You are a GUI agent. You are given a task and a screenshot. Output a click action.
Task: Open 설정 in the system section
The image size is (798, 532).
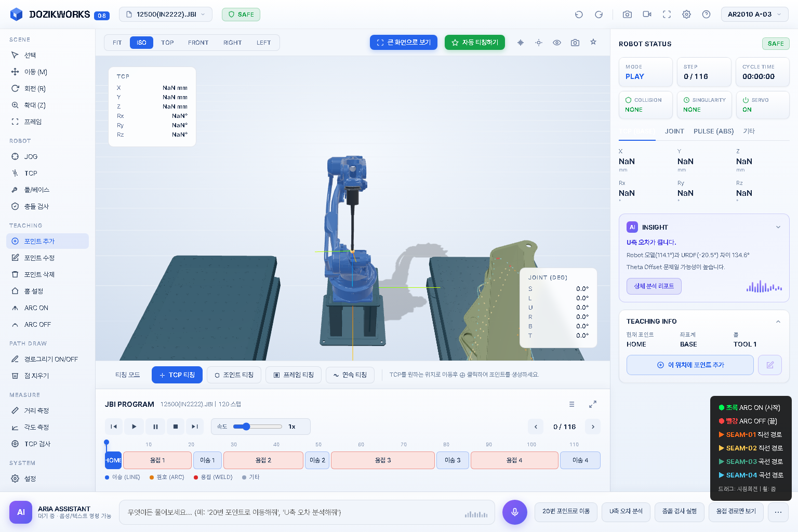[x=47, y=478]
